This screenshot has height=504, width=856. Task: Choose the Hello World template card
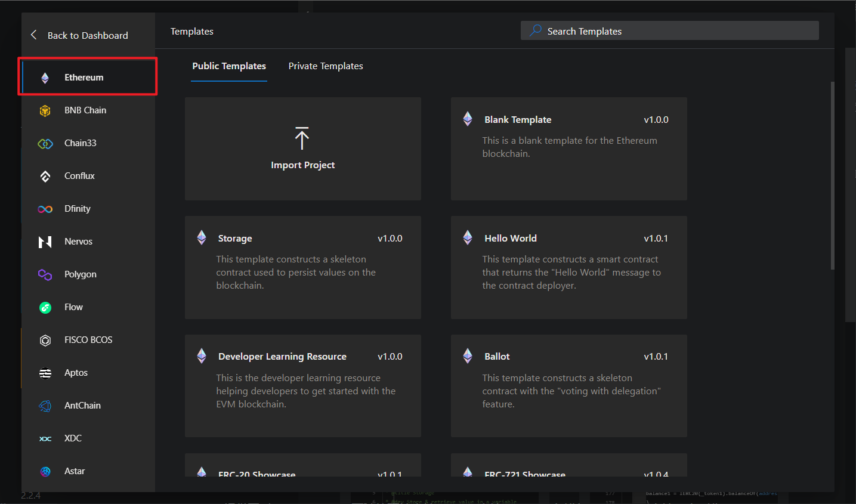568,267
